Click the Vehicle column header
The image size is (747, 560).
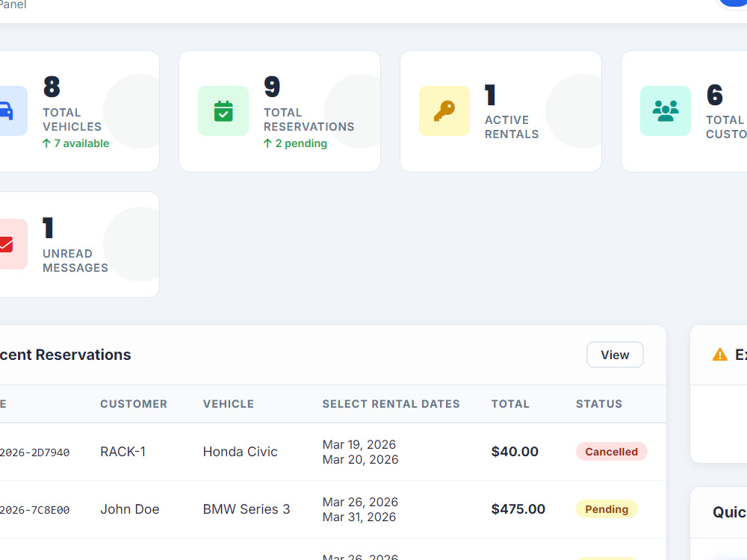(x=229, y=404)
